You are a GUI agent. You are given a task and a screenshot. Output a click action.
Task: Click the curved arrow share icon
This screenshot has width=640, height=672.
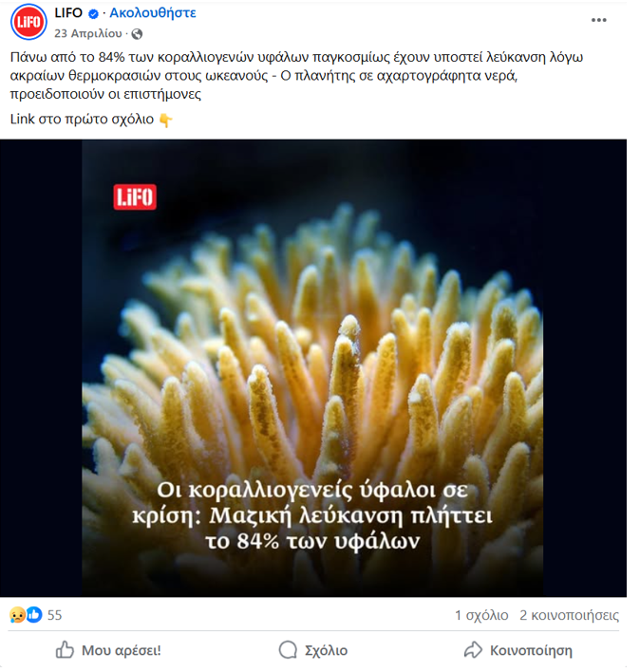[x=473, y=650]
